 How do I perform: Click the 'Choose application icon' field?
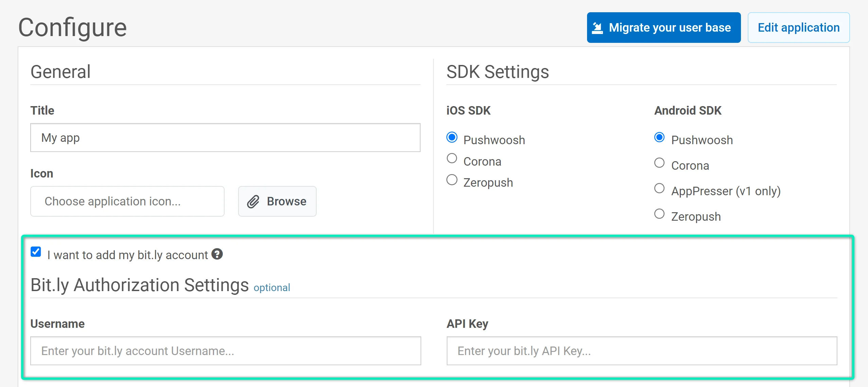pyautogui.click(x=127, y=201)
